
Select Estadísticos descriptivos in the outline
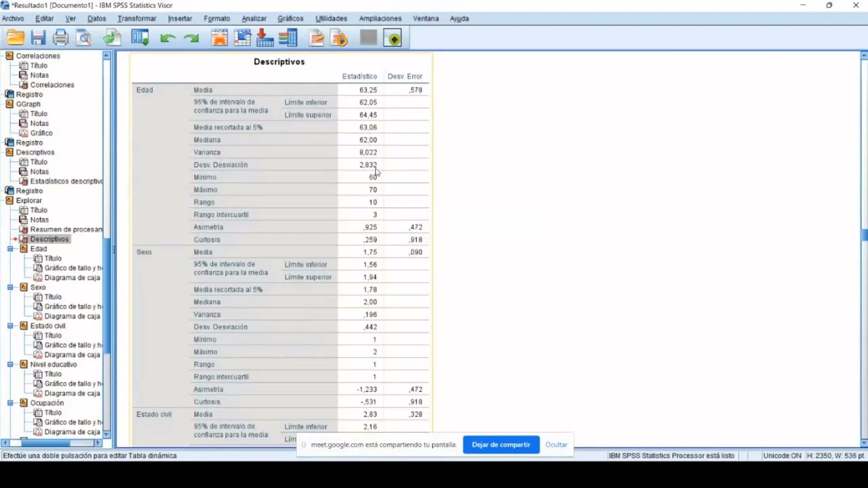66,181
